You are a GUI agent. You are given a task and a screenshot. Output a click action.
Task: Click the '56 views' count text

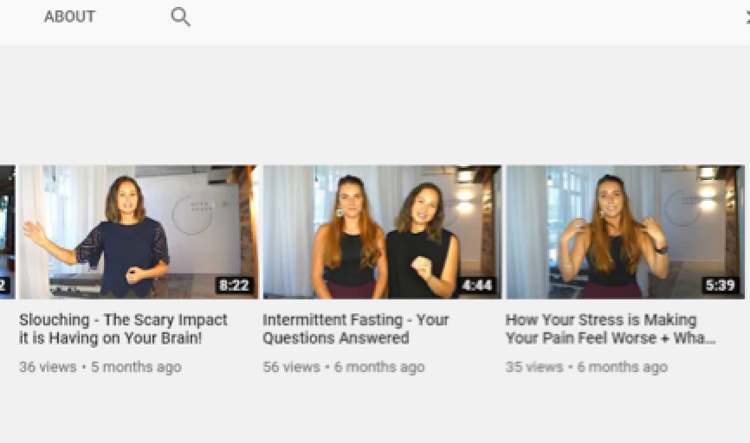(x=291, y=367)
